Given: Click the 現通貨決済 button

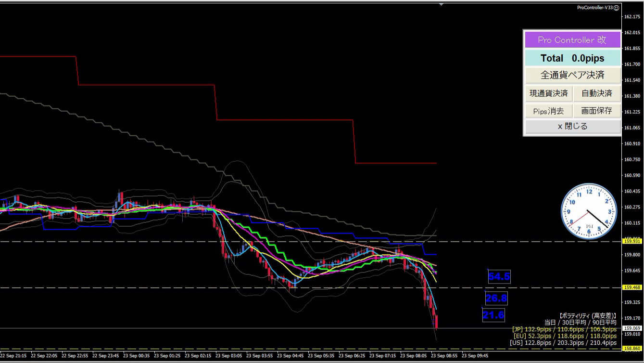Looking at the screenshot, I should click(x=549, y=93).
